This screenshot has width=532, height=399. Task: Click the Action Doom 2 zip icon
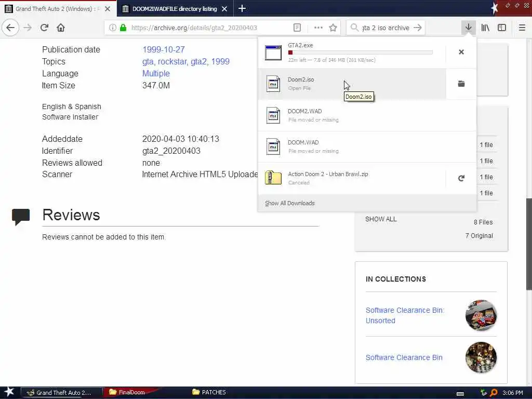(273, 178)
